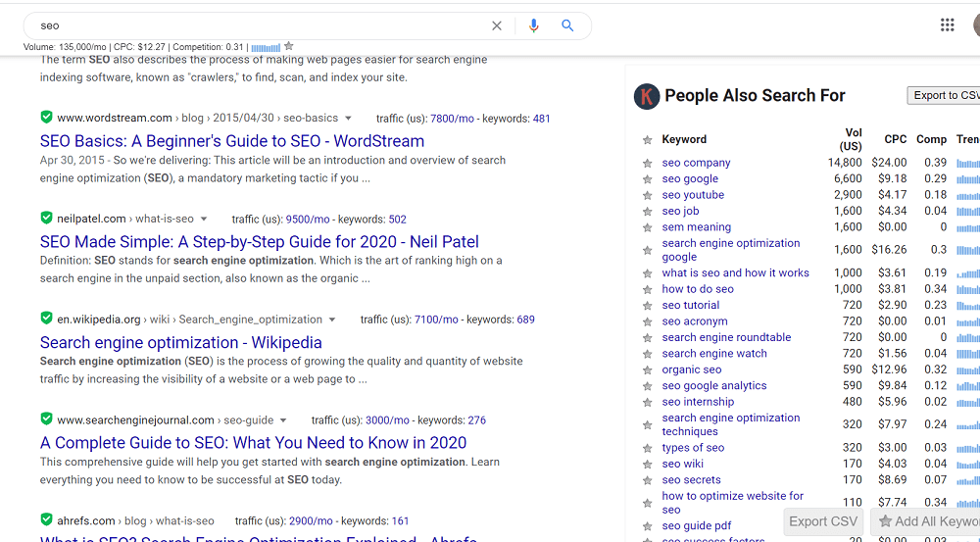Click the trend chart in the 'seo company' row

point(968,163)
